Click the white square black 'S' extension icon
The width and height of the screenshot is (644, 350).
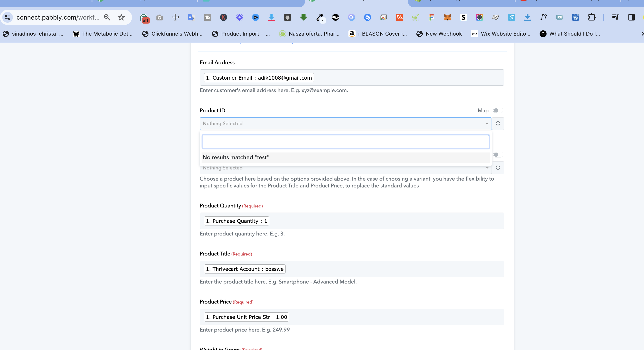click(464, 17)
